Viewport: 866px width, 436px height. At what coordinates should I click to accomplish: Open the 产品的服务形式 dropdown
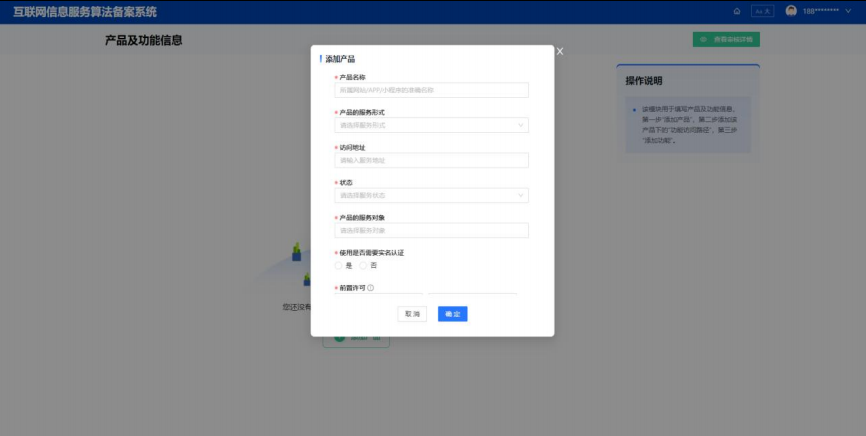pyautogui.click(x=431, y=125)
